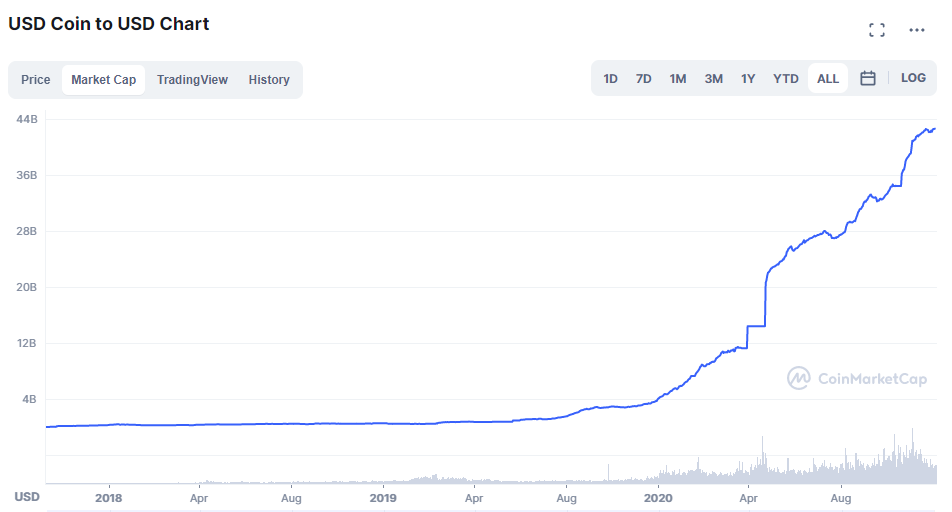Open the TradingView tab
Viewport: 952px width, 512px height.
192,80
